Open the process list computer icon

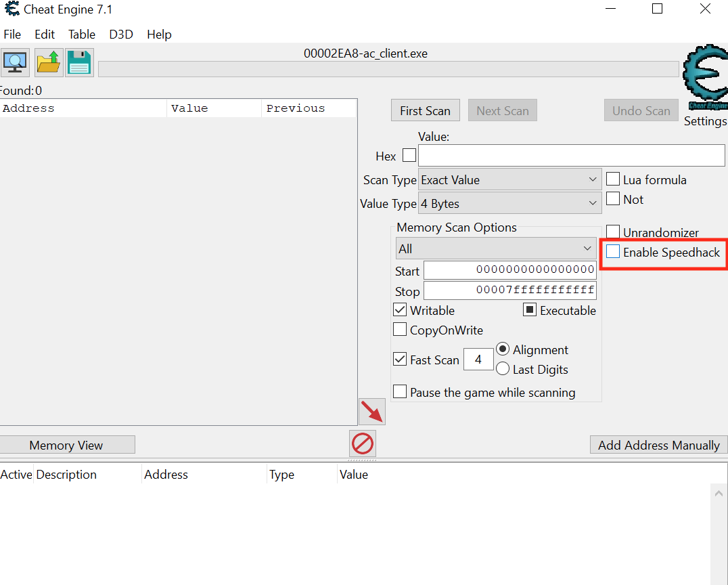15,62
